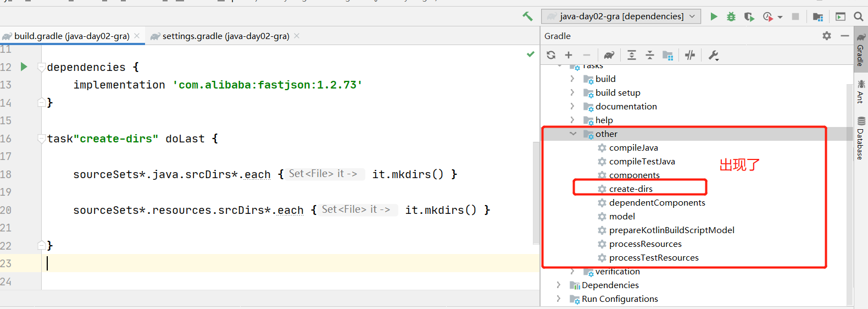
Task: Toggle Gradle offline mode
Action: (x=690, y=55)
